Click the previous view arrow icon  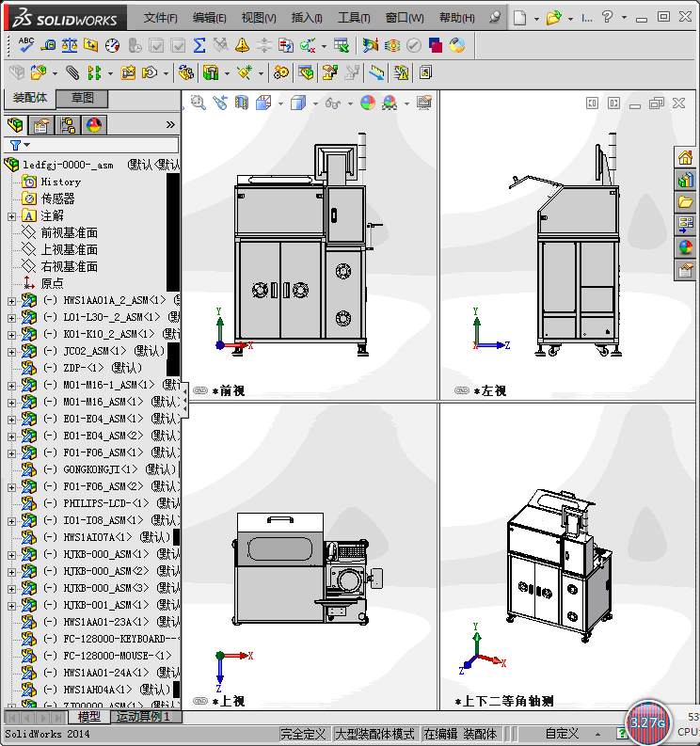[220, 103]
